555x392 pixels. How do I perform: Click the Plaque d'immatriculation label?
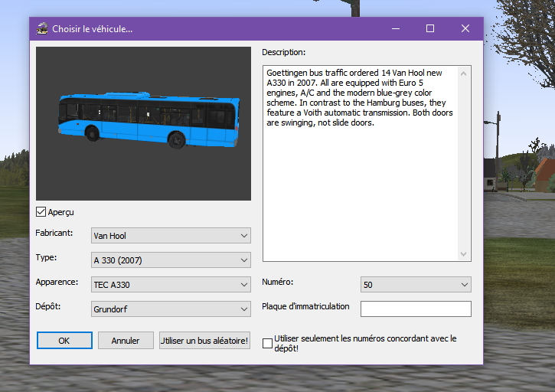(305, 306)
